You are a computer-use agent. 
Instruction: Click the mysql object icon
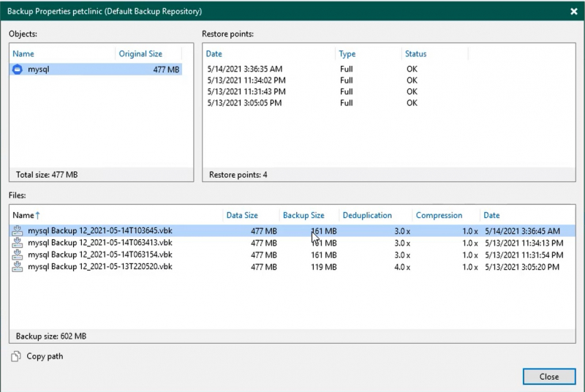coord(17,69)
